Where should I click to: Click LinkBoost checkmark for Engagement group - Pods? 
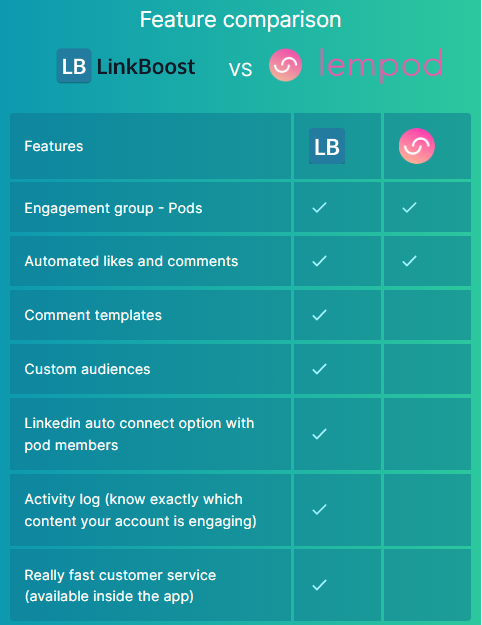(319, 207)
